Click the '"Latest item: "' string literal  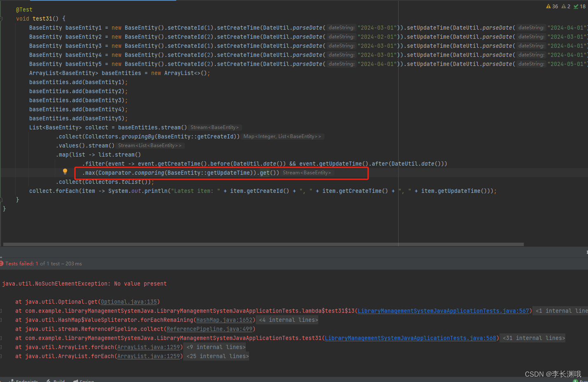click(196, 191)
